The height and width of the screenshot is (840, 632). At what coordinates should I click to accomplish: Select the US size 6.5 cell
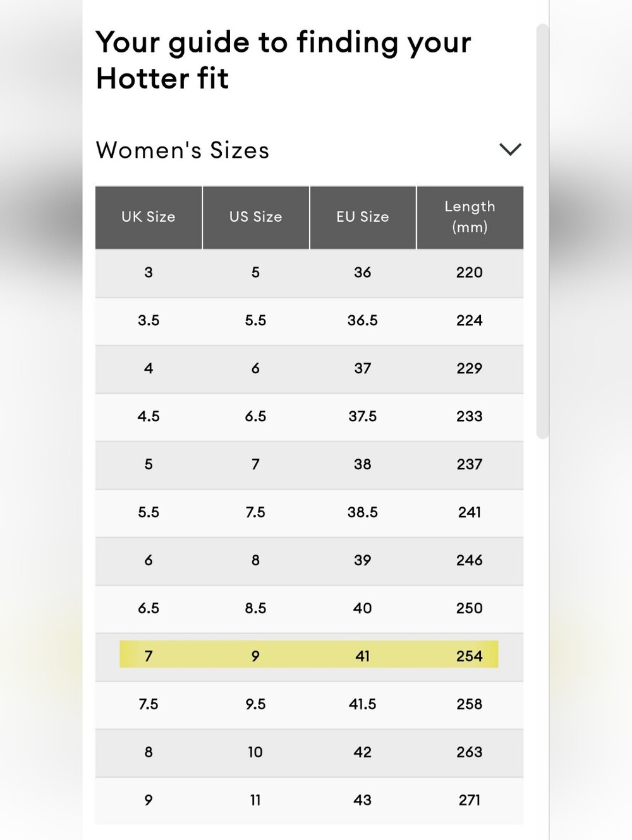[x=255, y=417]
